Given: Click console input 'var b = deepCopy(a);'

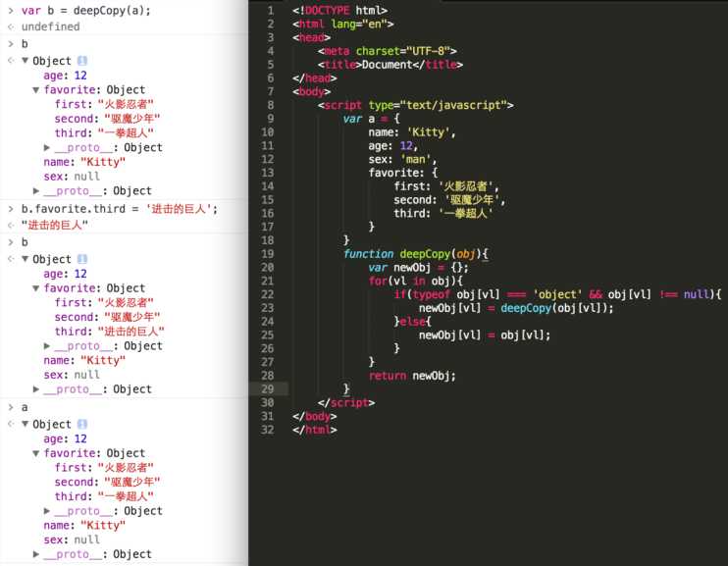Looking at the screenshot, I should 86,10.
